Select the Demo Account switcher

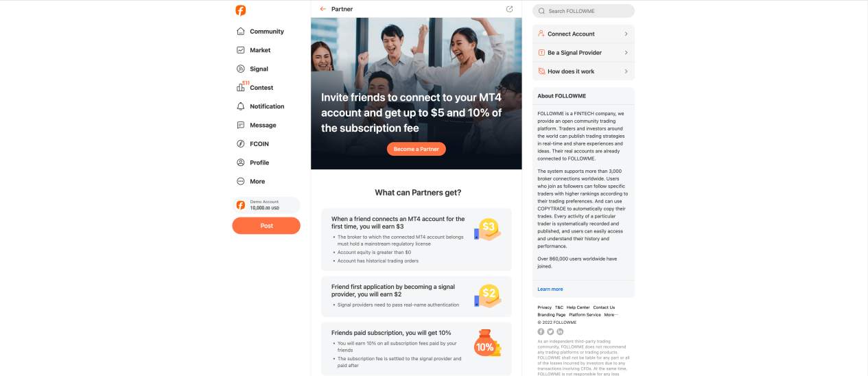[266, 205]
